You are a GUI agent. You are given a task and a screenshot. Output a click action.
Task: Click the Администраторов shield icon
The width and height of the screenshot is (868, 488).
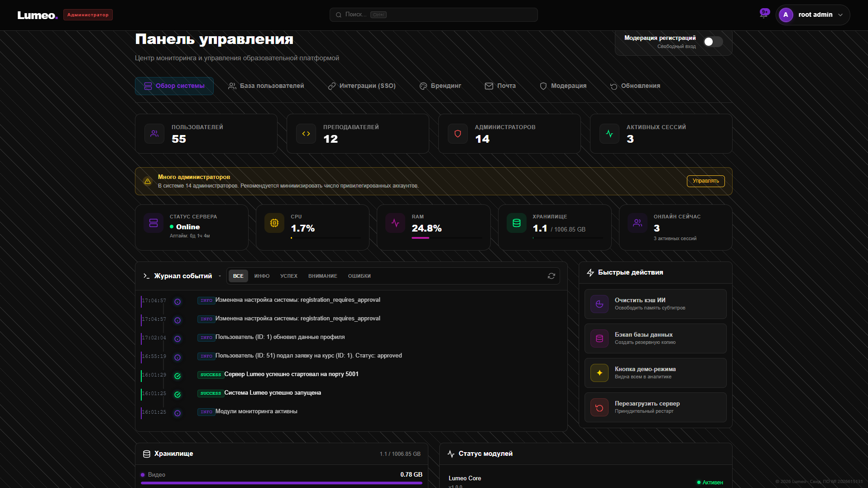click(458, 134)
